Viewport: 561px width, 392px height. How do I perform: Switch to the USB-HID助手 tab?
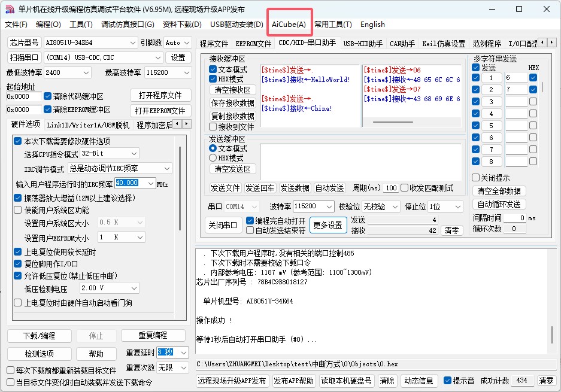point(363,44)
